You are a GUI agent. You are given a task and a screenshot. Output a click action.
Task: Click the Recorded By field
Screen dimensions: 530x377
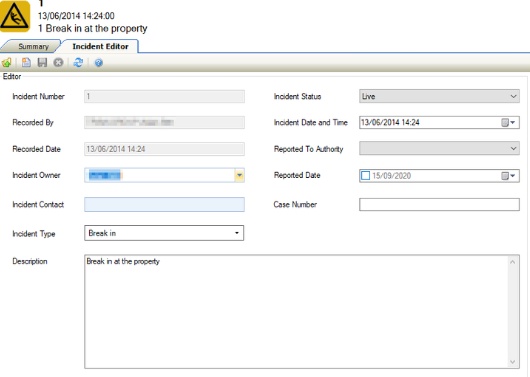point(164,122)
